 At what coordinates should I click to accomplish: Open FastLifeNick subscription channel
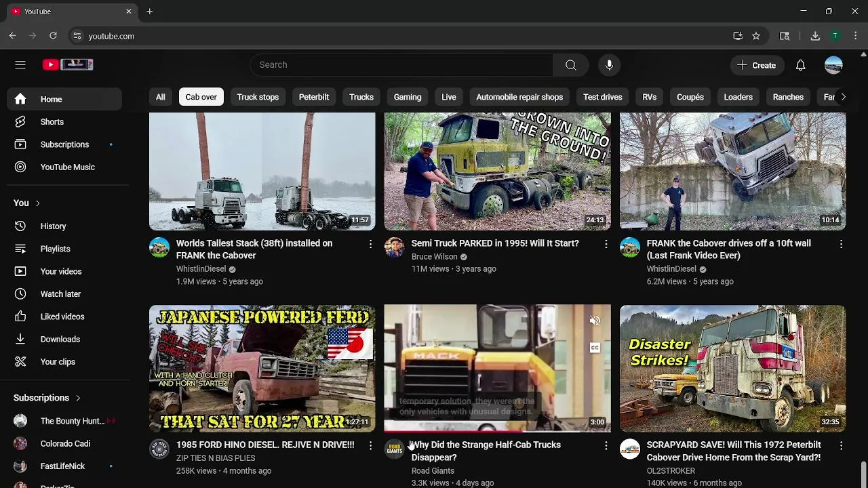tap(64, 466)
